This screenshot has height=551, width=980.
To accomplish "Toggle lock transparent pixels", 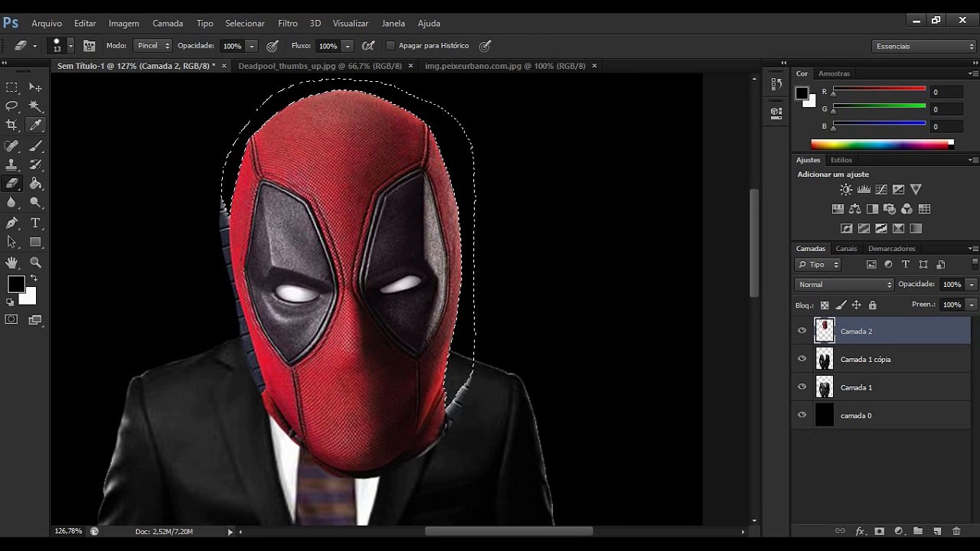I will (825, 305).
